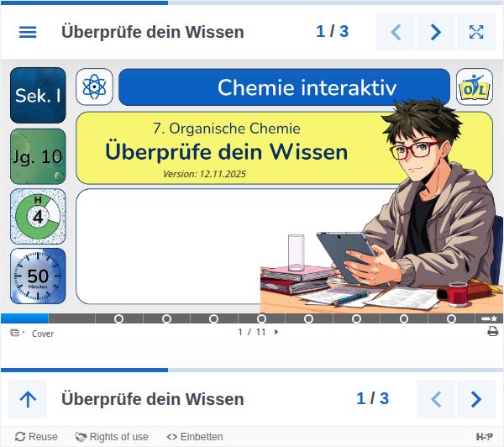Click the Einbetten embed link
Viewport: 504px width, 447px height.
[x=195, y=437]
